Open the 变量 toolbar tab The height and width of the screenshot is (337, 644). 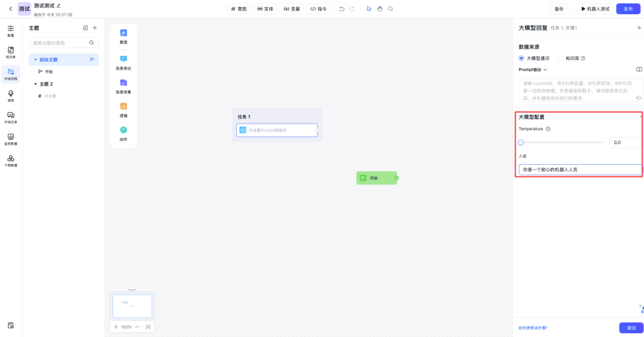tap(292, 9)
